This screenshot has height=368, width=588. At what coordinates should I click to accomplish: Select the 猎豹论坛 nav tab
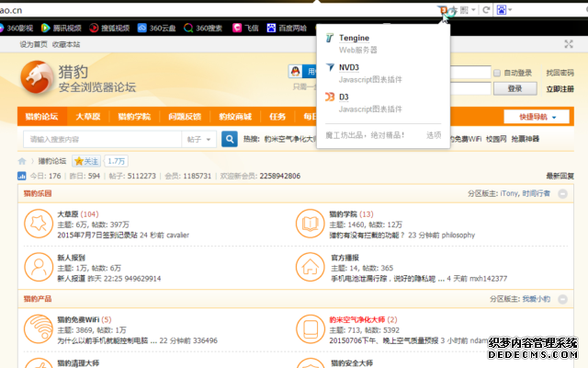pyautogui.click(x=42, y=117)
